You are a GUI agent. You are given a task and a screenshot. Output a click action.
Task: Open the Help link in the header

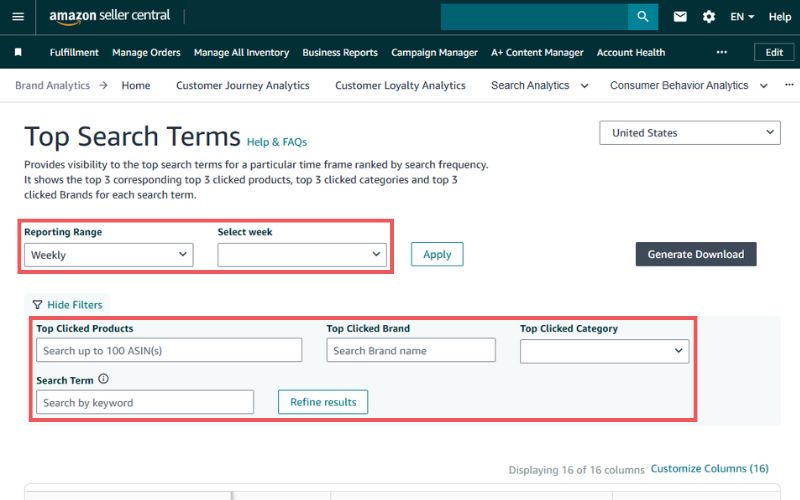tap(780, 17)
